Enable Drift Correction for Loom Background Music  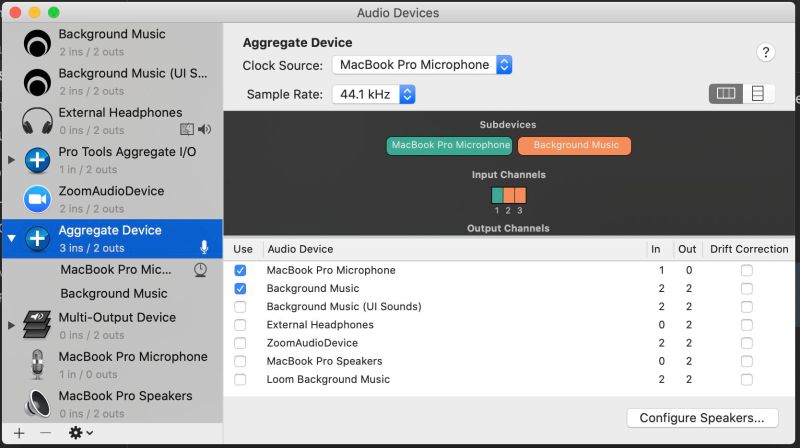point(747,380)
